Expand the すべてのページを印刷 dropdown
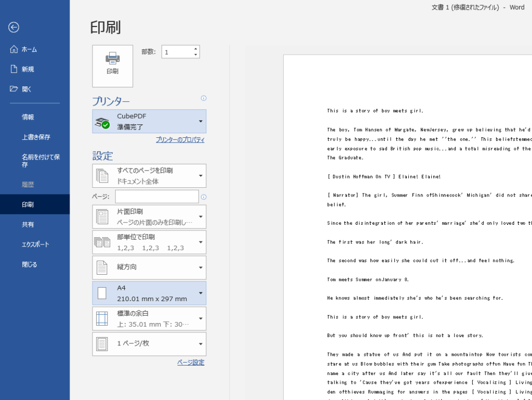This screenshot has width=532, height=400. coord(149,175)
